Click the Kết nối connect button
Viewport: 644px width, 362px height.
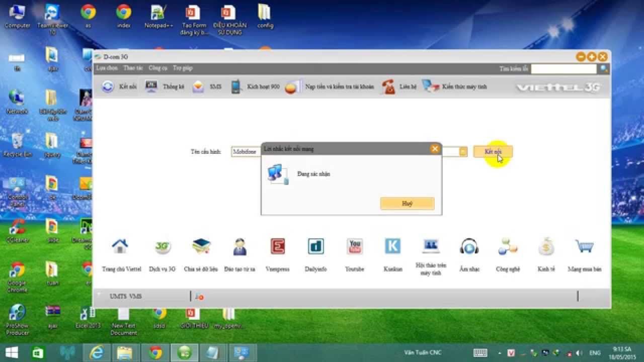(x=493, y=151)
